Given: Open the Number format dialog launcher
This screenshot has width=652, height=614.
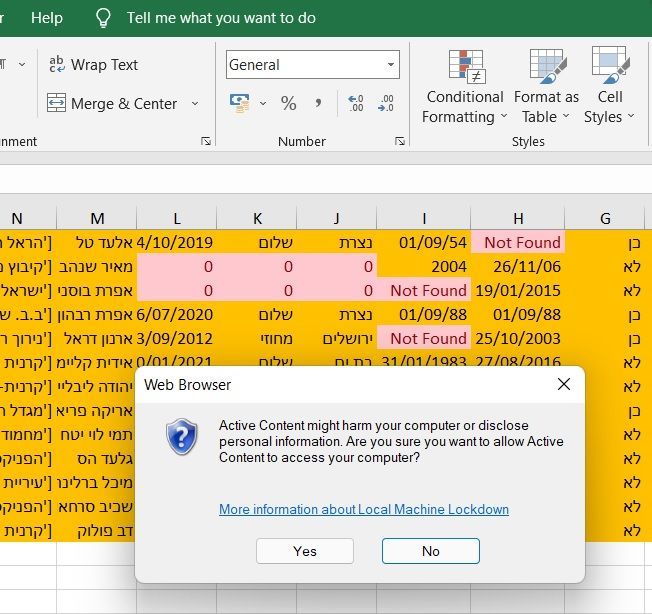Looking at the screenshot, I should click(400, 141).
